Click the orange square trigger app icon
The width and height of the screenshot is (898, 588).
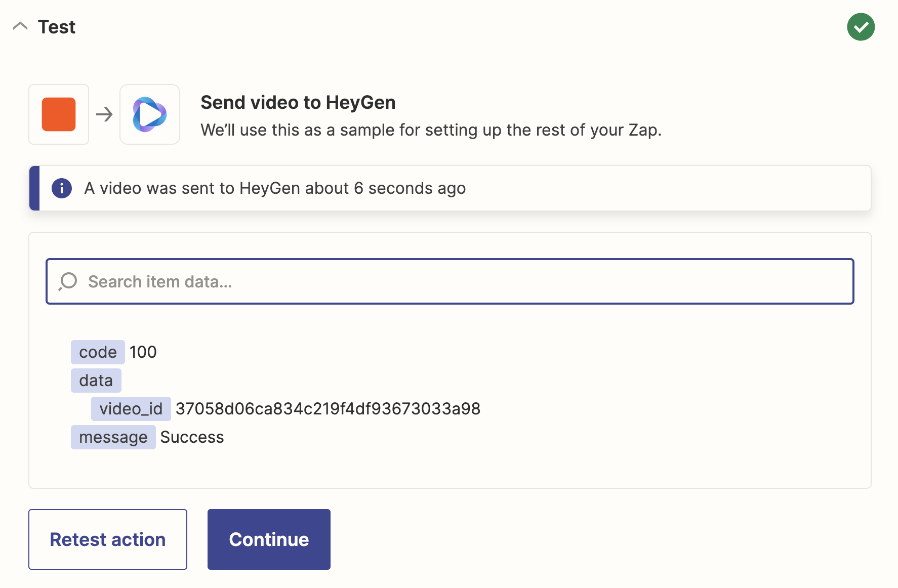pyautogui.click(x=59, y=114)
